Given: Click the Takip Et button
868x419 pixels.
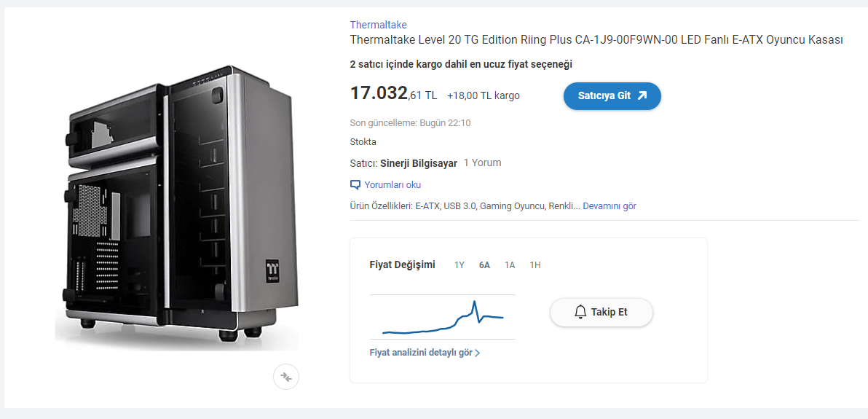Looking at the screenshot, I should 601,312.
